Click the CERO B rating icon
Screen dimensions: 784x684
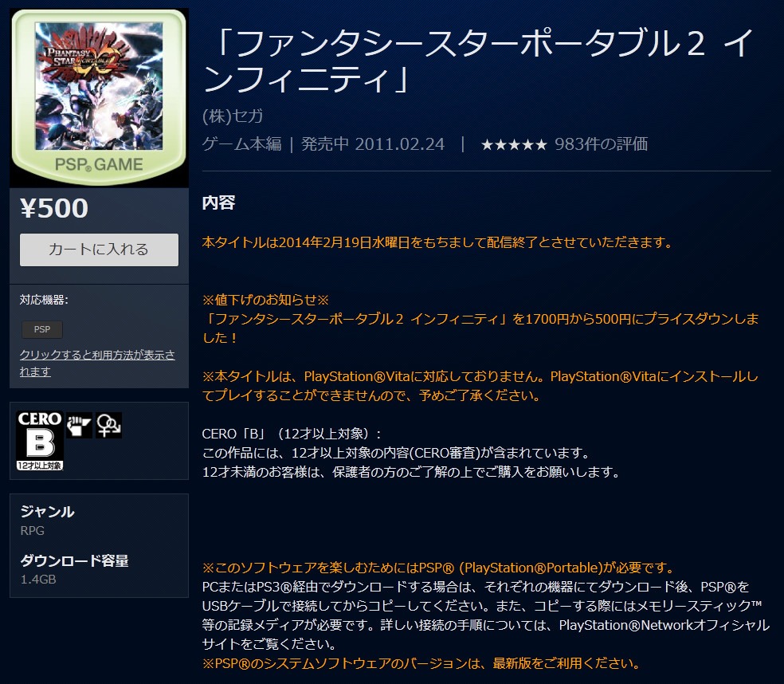click(40, 441)
